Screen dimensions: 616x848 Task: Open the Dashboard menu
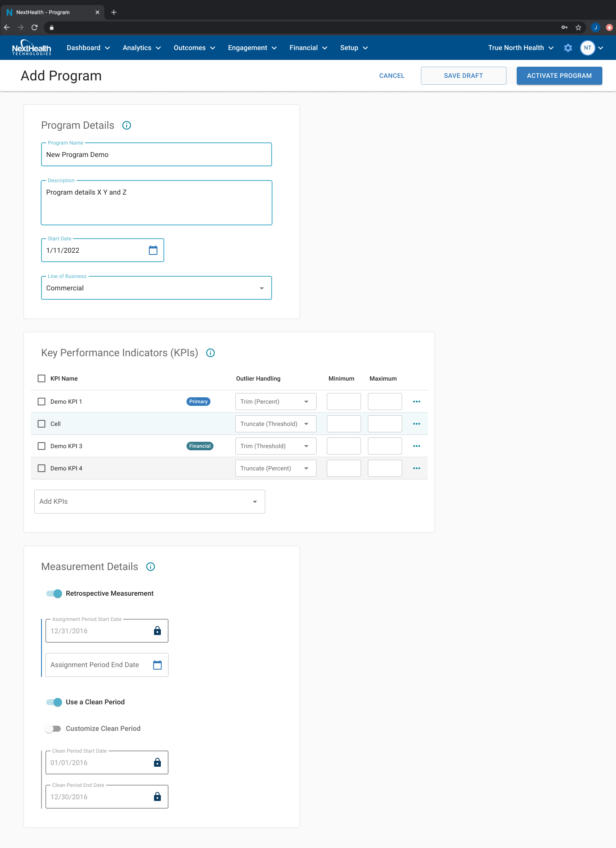(x=88, y=48)
